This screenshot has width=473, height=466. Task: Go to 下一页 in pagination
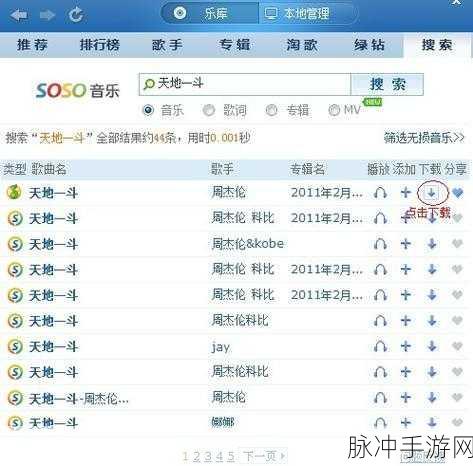[264, 456]
